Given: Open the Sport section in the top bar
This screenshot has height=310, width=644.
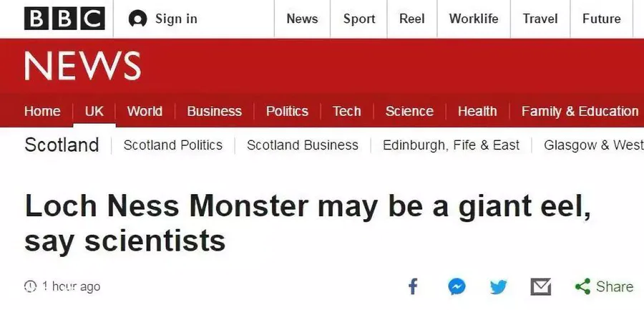Looking at the screenshot, I should [x=359, y=19].
